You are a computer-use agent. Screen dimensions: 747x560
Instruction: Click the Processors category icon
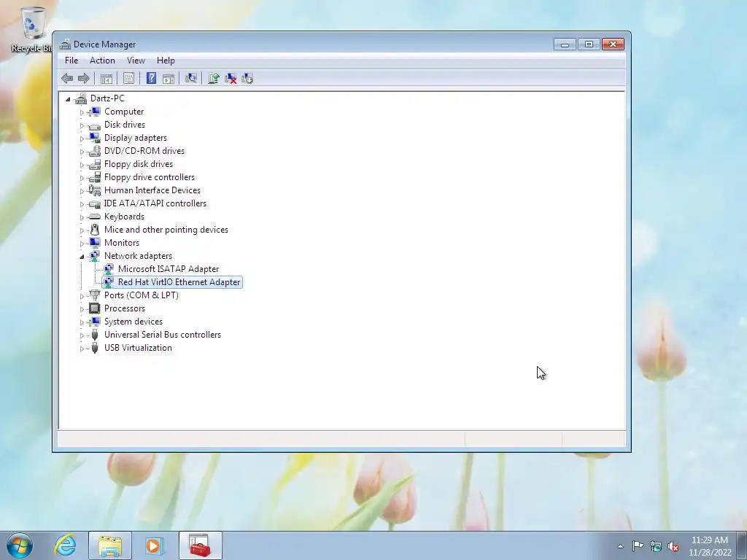tap(95, 308)
